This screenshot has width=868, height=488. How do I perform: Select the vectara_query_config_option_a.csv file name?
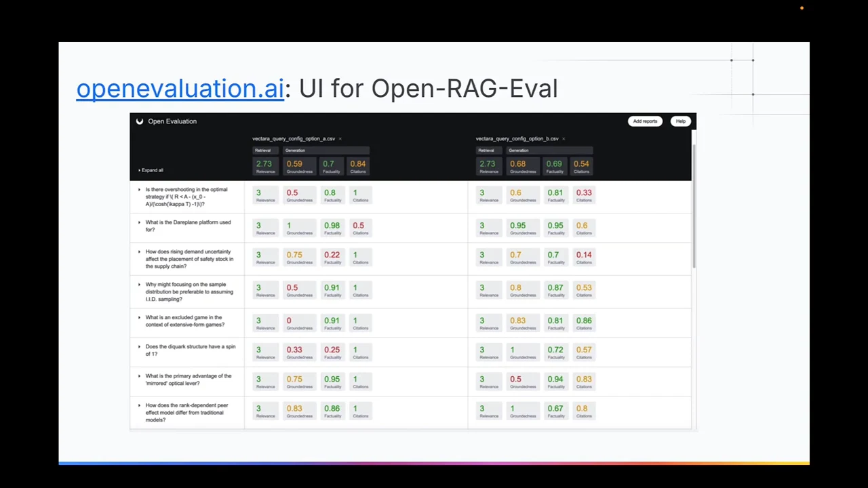tap(294, 139)
